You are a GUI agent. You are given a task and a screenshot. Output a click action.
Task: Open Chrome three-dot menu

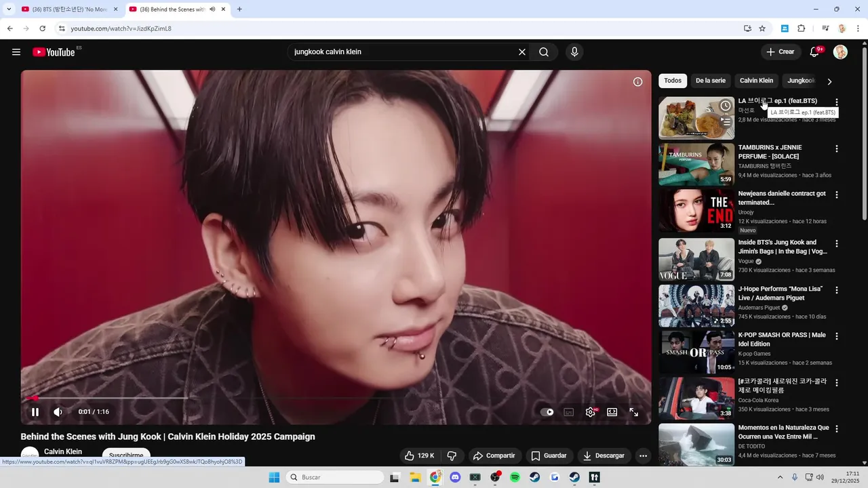point(859,28)
